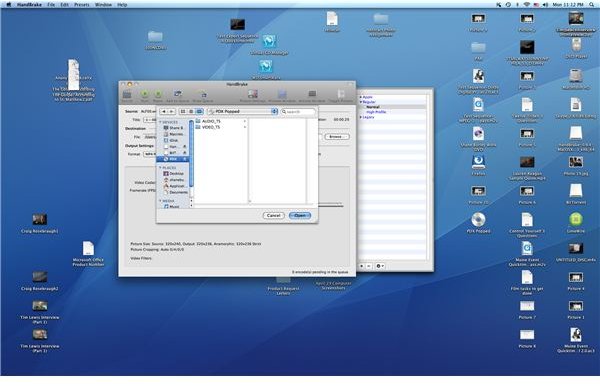
Task: Select the Craig Rosebraugh2 video icon
Action: pyautogui.click(x=39, y=280)
